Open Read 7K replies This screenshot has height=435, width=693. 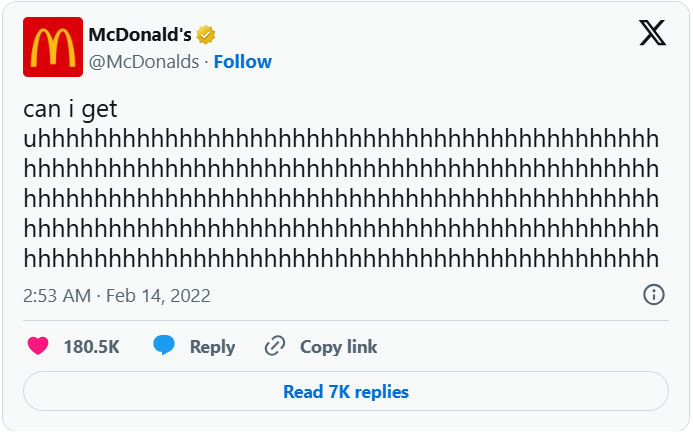[346, 391]
